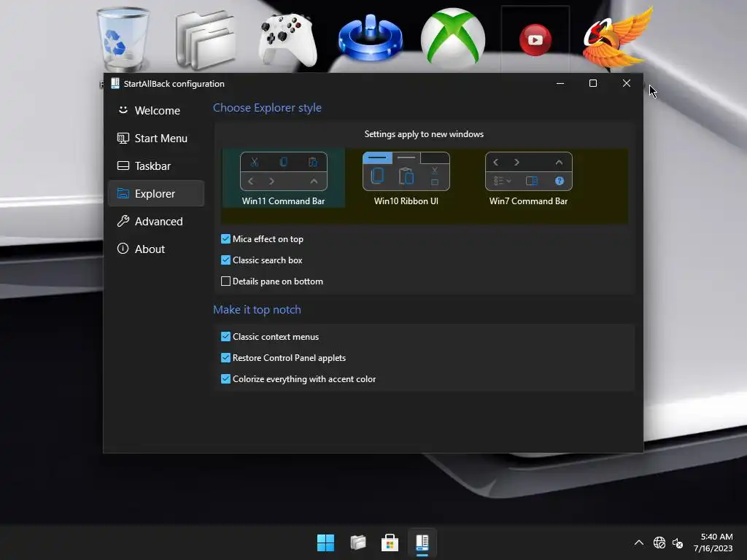Viewport: 747px width, 560px height.
Task: Open Microsoft Store from the taskbar
Action: [x=390, y=542]
